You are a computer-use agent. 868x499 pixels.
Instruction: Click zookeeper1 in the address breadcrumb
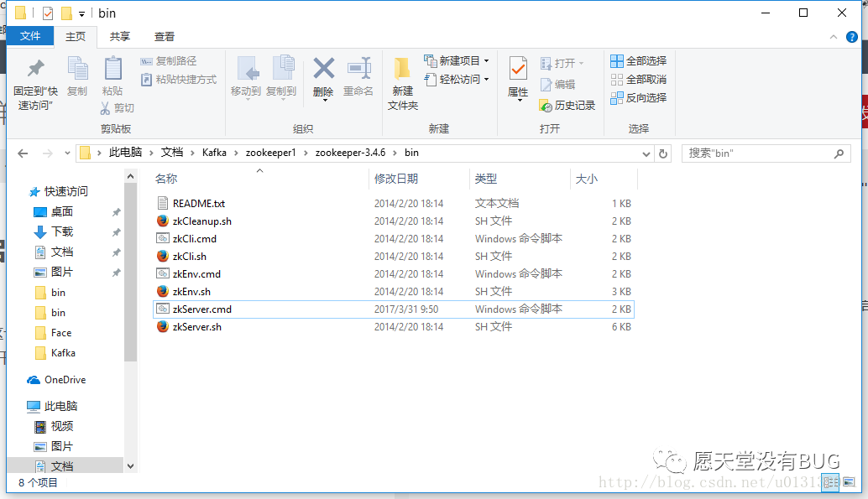tap(270, 153)
